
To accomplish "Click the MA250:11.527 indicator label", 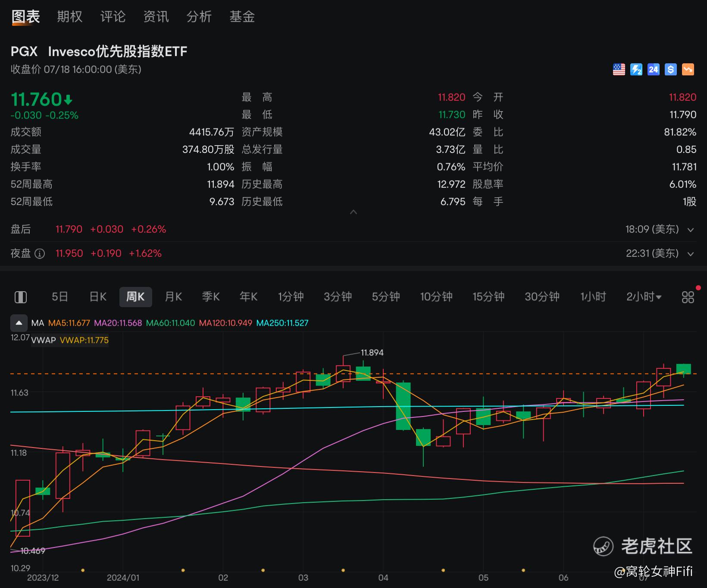I will tap(282, 323).
